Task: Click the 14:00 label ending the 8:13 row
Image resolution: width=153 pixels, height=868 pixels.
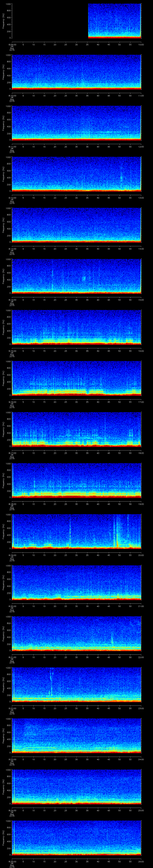Action: click(x=141, y=249)
